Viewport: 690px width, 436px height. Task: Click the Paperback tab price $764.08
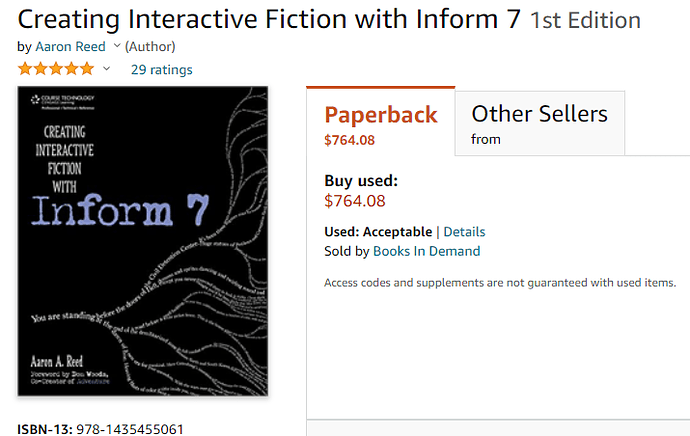pyautogui.click(x=349, y=140)
